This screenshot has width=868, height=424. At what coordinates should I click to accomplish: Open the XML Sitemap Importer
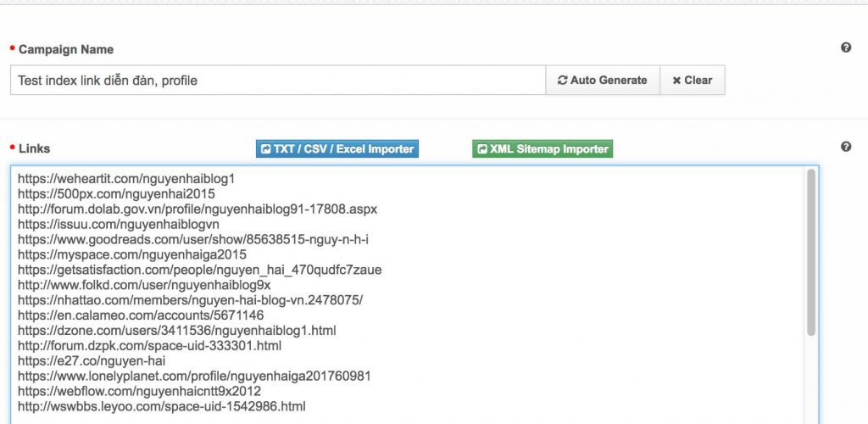pos(542,149)
